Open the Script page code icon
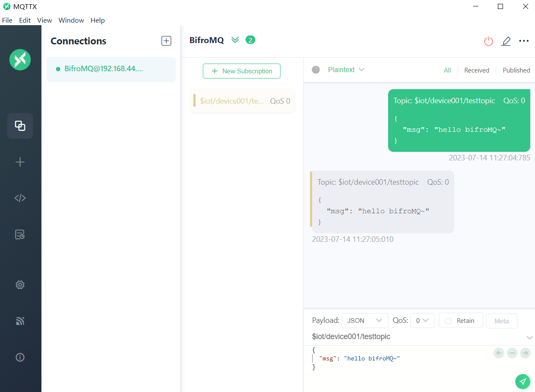 20,198
